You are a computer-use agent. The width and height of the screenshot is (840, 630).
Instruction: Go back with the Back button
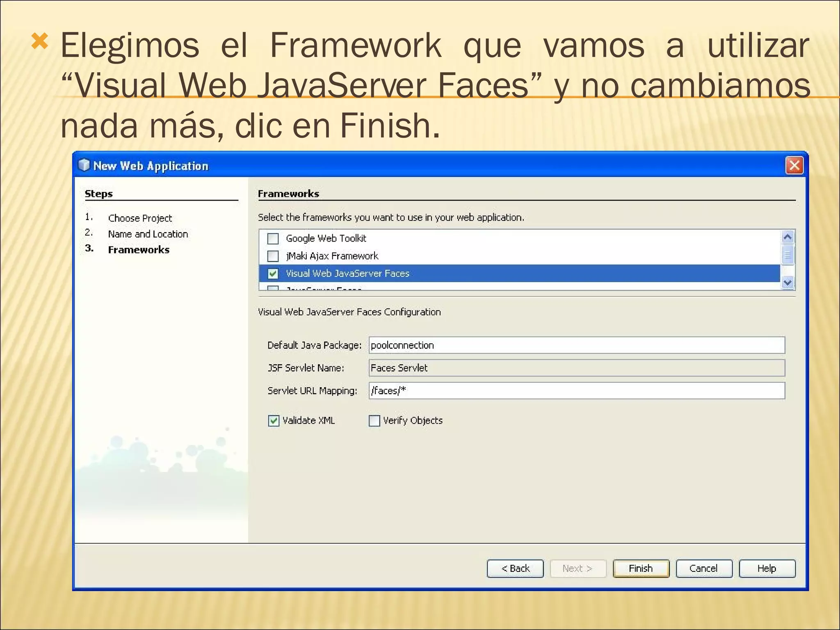515,568
